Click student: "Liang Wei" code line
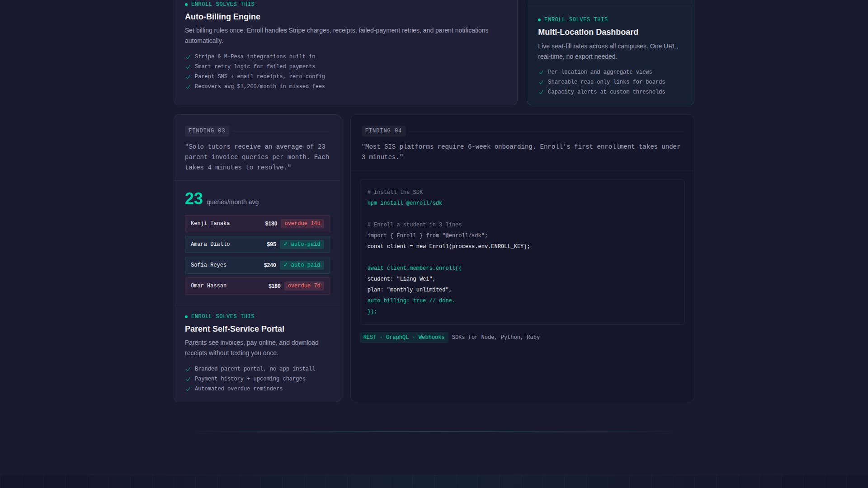 click(x=401, y=279)
